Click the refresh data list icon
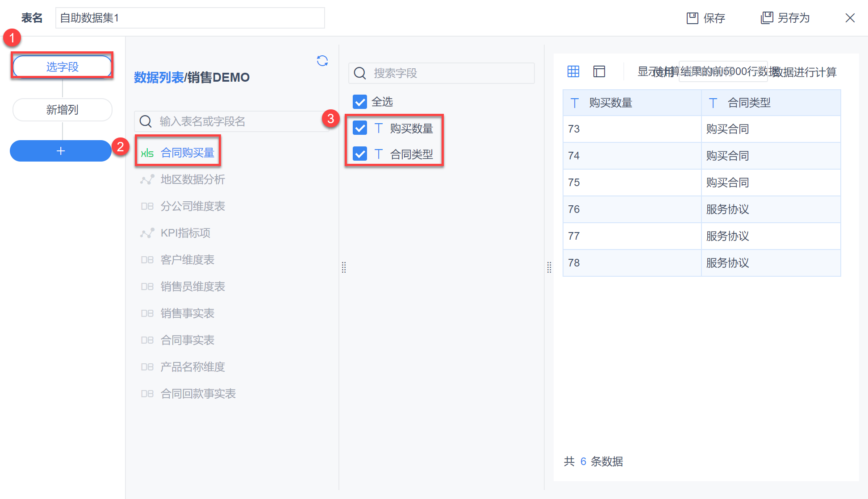This screenshot has height=499, width=868. pos(322,61)
